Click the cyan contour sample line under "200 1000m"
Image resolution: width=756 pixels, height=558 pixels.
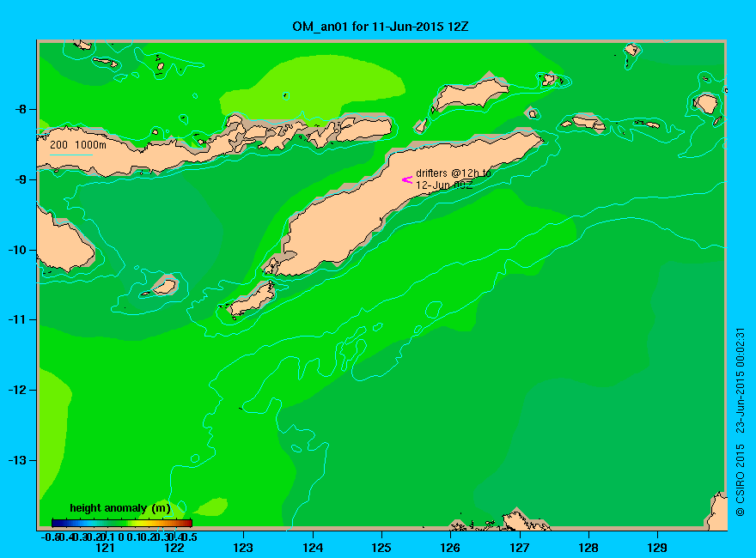[70, 155]
